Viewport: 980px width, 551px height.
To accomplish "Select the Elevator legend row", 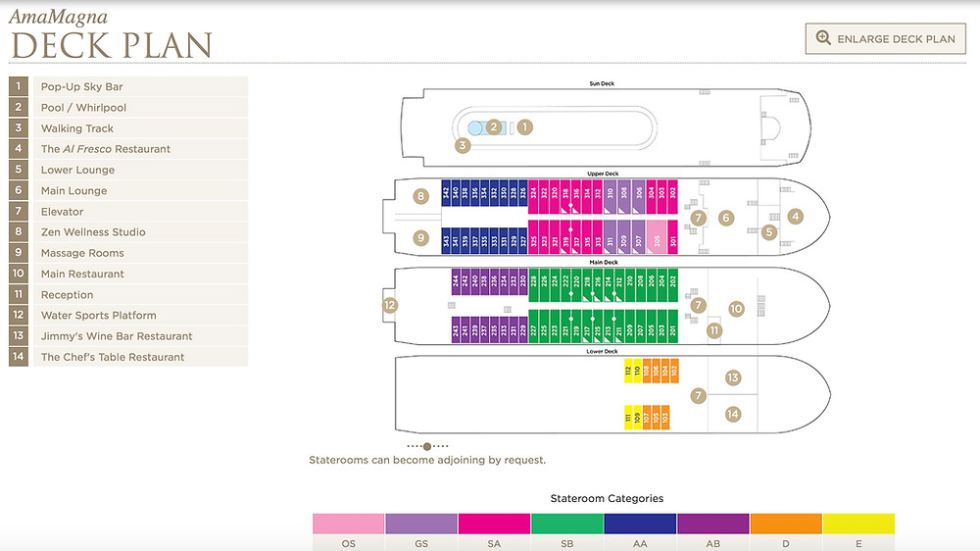I will click(x=128, y=212).
